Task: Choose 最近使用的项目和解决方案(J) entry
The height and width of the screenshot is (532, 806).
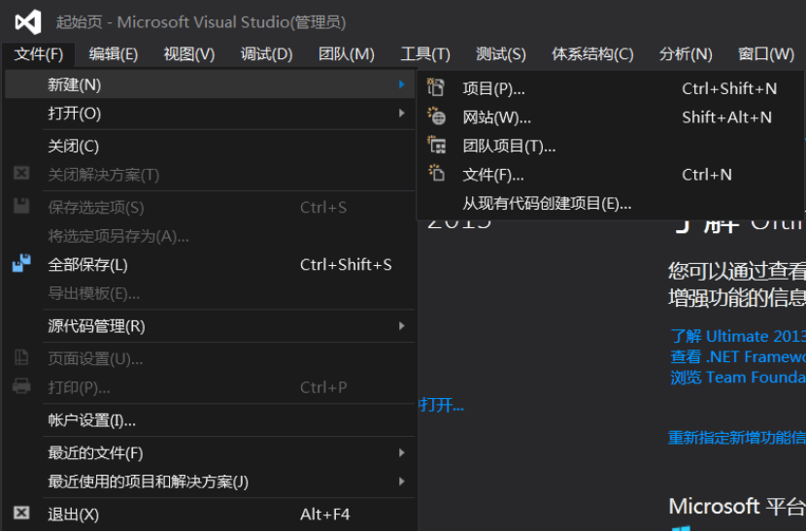Action: pyautogui.click(x=210, y=482)
